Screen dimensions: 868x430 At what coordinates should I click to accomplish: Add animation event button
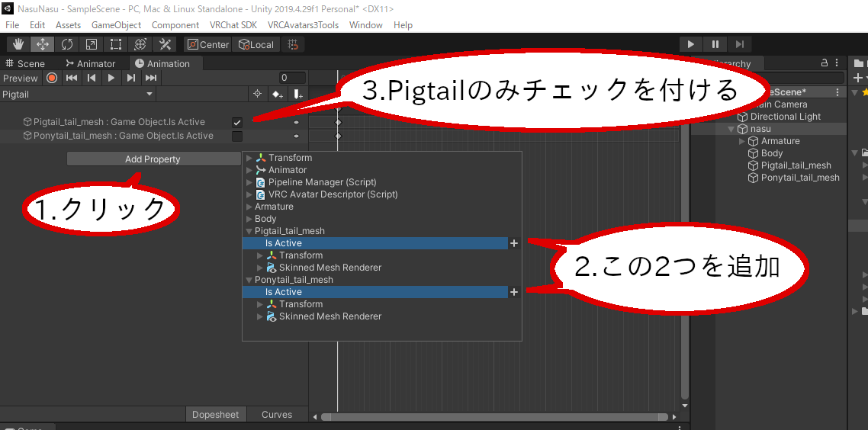pyautogui.click(x=297, y=94)
